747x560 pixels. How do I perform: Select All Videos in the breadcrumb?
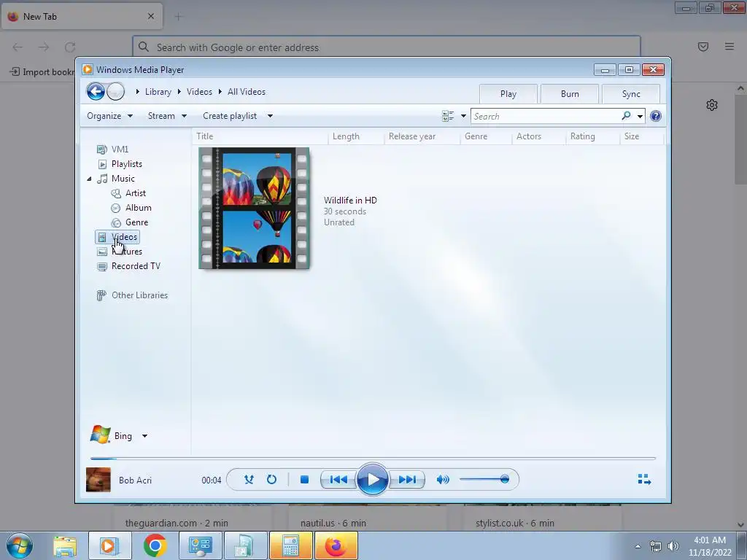pos(247,92)
